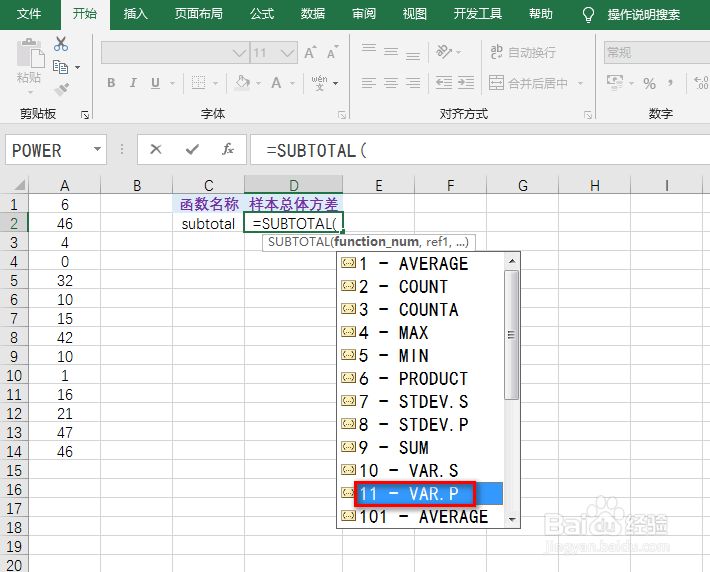710x572 pixels.
Task: Click the Insert Function fx icon
Action: click(x=228, y=149)
